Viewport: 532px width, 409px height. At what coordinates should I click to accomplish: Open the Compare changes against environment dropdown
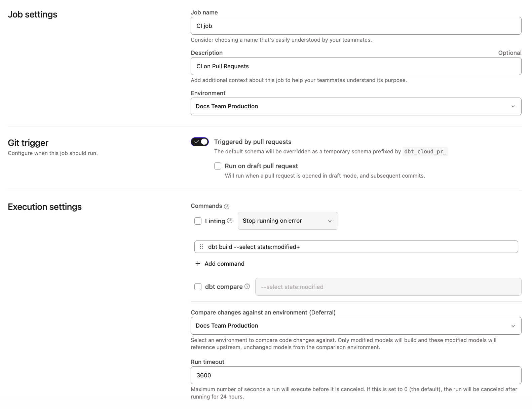coord(356,326)
